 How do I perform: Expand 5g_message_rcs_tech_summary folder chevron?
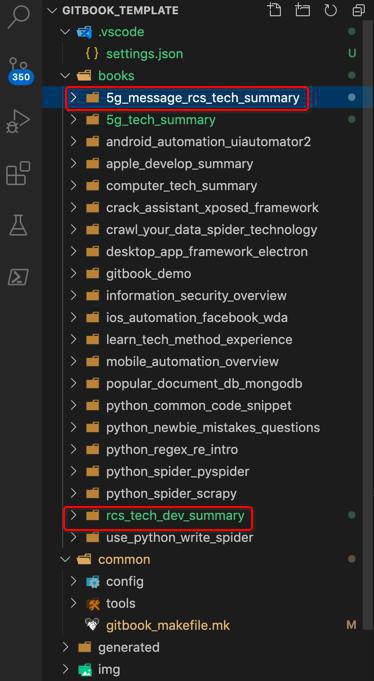click(x=73, y=97)
